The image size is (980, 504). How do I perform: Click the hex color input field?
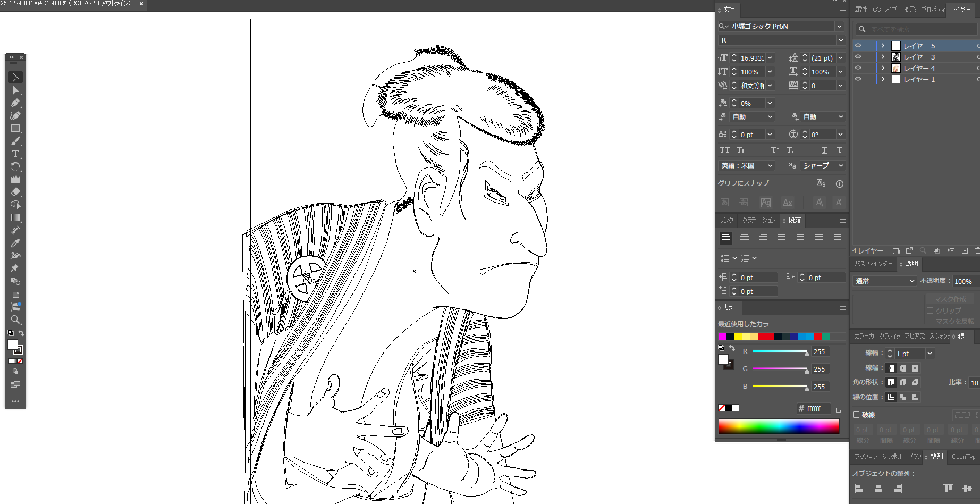pos(817,409)
